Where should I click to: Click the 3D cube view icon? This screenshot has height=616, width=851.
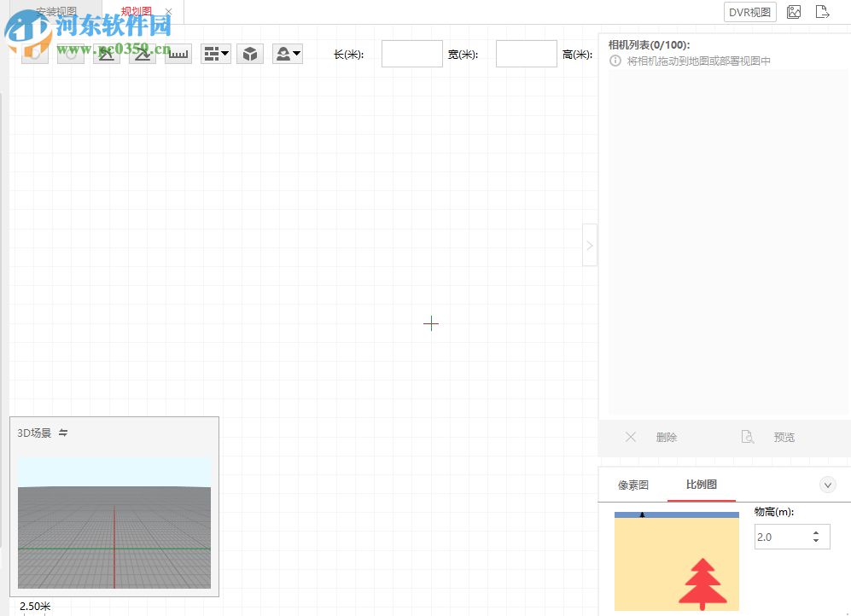click(249, 53)
